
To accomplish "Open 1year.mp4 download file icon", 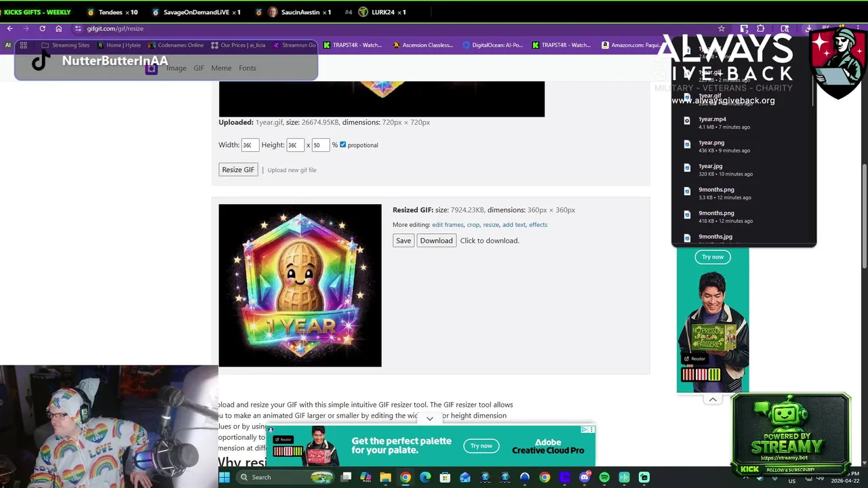I will [687, 121].
